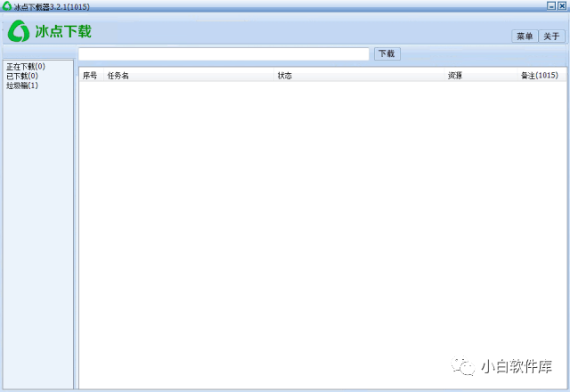Click the 下载 download button
Image resolution: width=570 pixels, height=392 pixels.
387,53
